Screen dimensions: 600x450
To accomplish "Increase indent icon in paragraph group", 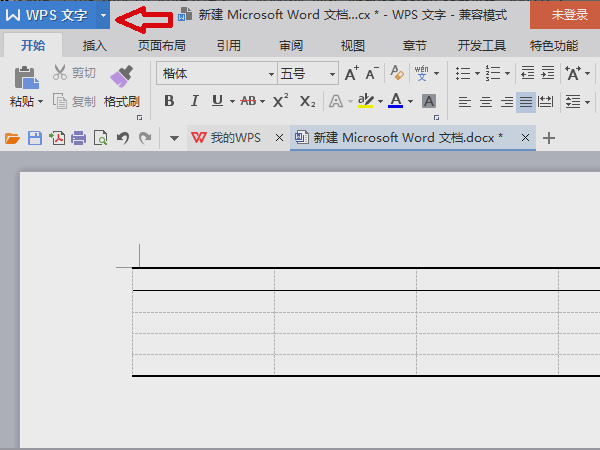I will coord(548,73).
